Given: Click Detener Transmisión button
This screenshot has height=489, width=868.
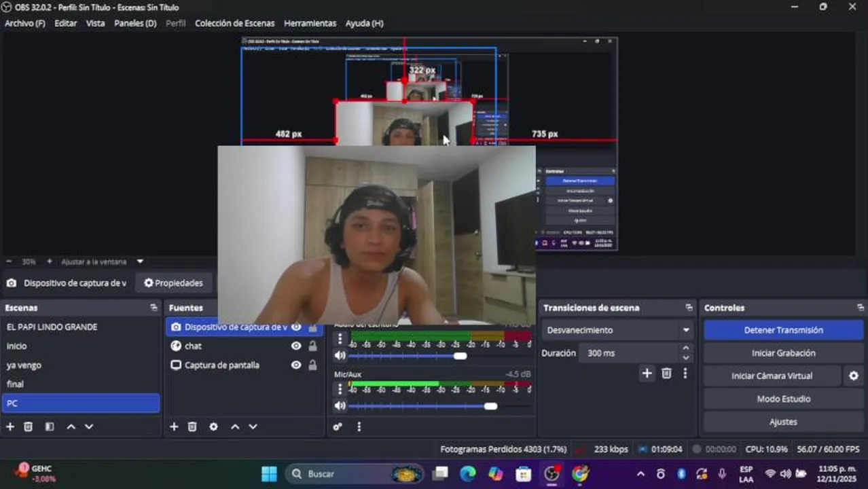Looking at the screenshot, I should pyautogui.click(x=783, y=330).
